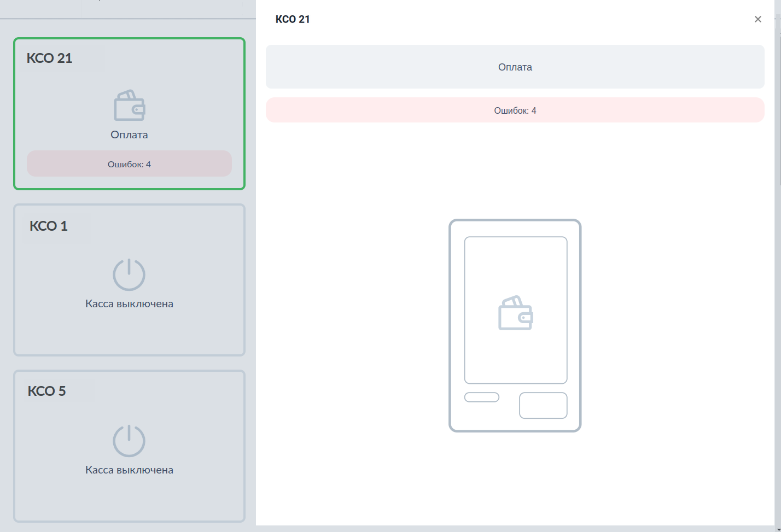The height and width of the screenshot is (532, 781).
Task: Click the 'Оплата' status bar in panel
Action: (515, 67)
